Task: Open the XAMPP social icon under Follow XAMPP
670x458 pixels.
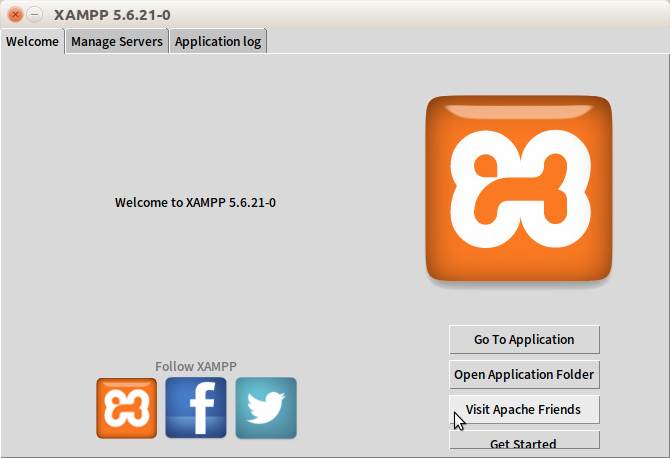Action: [126, 408]
